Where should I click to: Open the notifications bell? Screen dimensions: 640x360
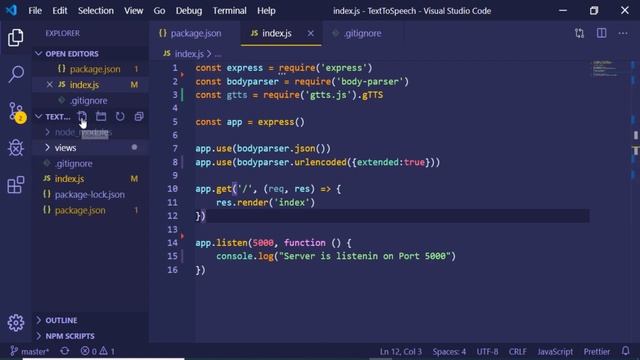[625, 351]
